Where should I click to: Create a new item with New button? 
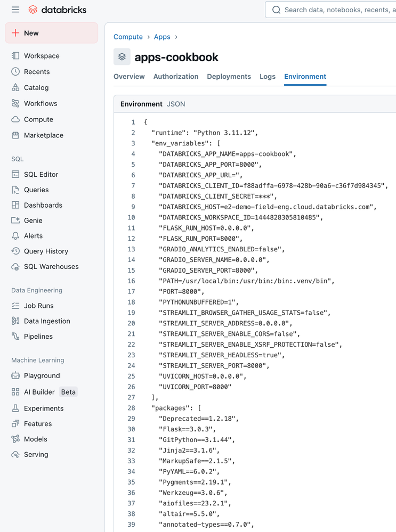pyautogui.click(x=52, y=33)
